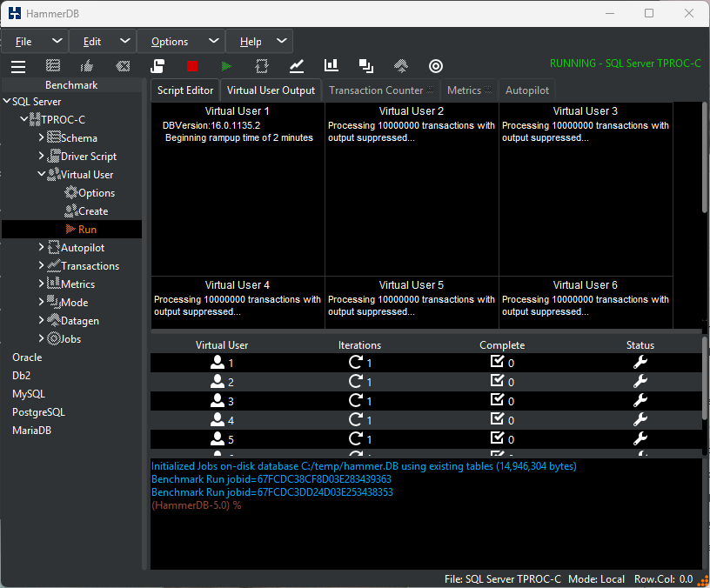
Task: Click the Schema icon in the tree
Action: 54,137
